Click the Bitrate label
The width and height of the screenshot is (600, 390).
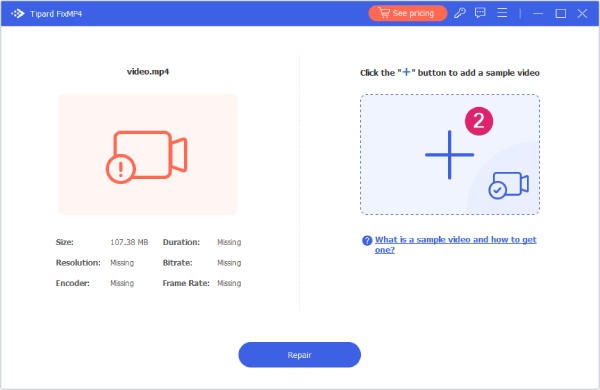(x=178, y=263)
